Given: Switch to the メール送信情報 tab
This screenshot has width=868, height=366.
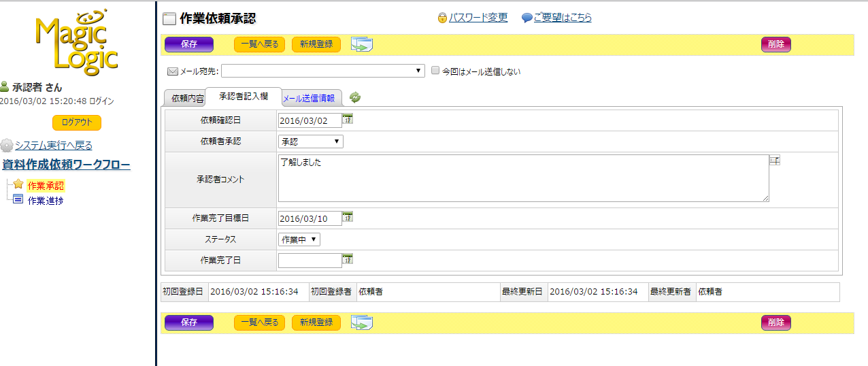Looking at the screenshot, I should (309, 98).
